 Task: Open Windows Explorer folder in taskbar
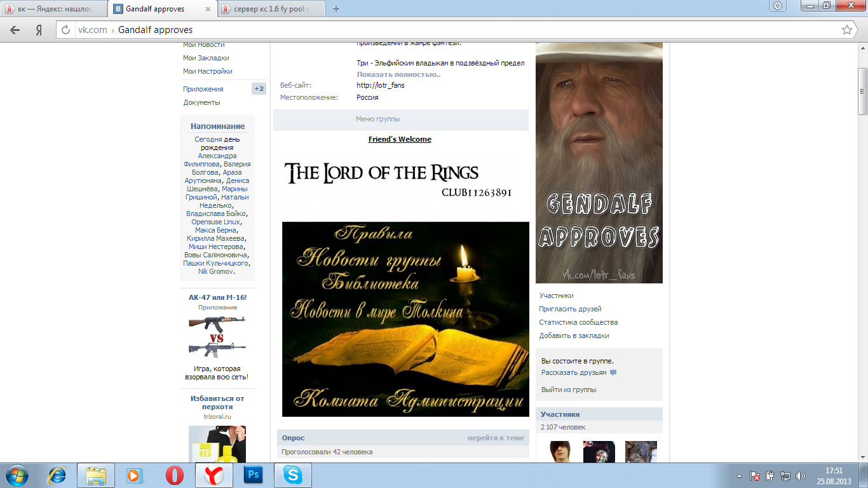[96, 475]
